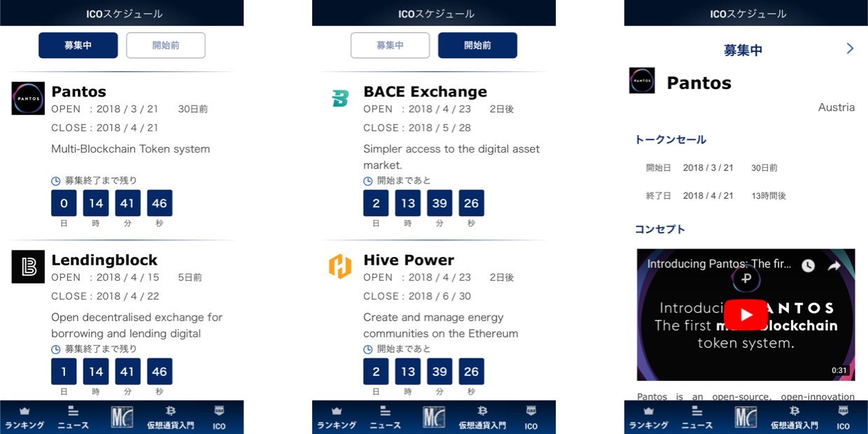Click BACE Exchange 'CLOSE : 2018 / 5 / 28' line

(x=417, y=128)
